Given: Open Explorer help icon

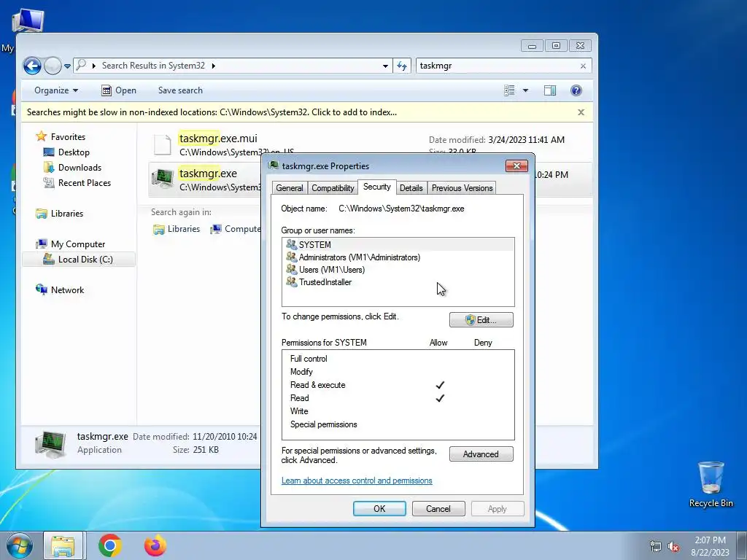Looking at the screenshot, I should pyautogui.click(x=576, y=90).
